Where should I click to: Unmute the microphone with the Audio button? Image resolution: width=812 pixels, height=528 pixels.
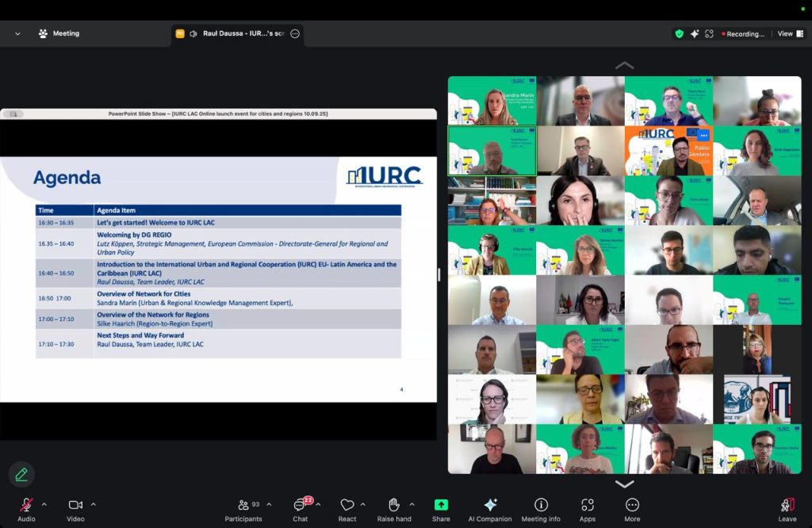pos(26,508)
